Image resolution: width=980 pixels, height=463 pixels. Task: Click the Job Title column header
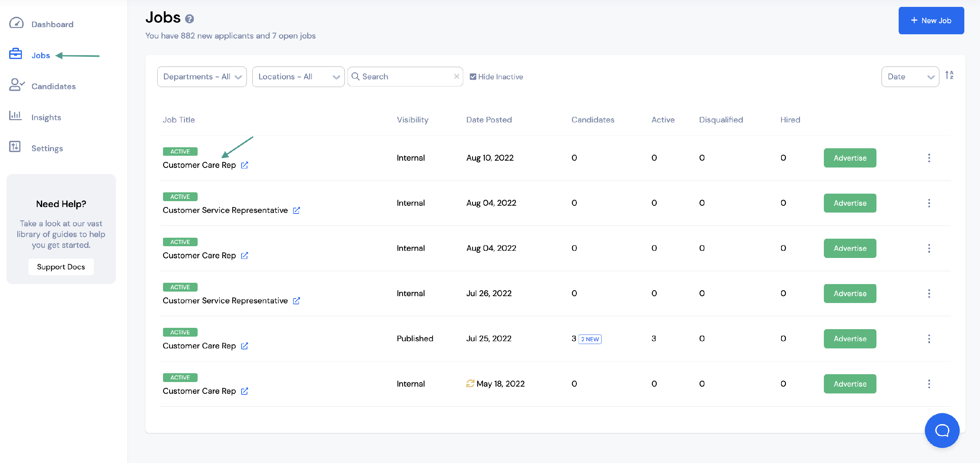pyautogui.click(x=179, y=120)
